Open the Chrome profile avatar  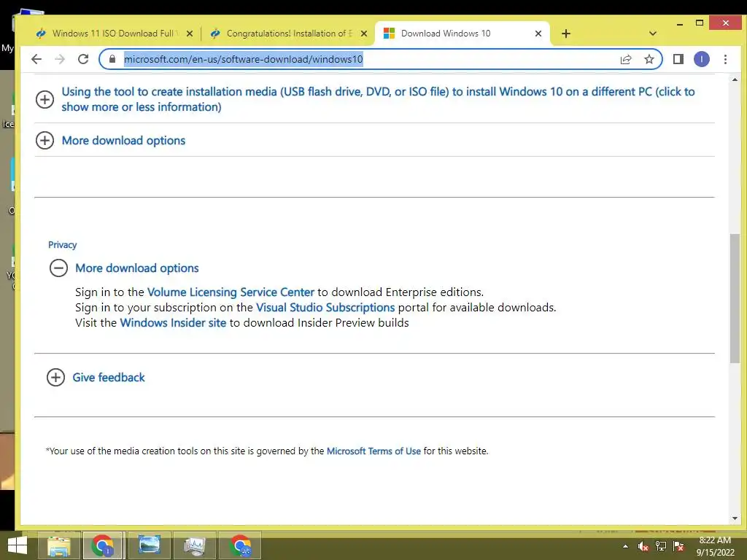pos(701,59)
